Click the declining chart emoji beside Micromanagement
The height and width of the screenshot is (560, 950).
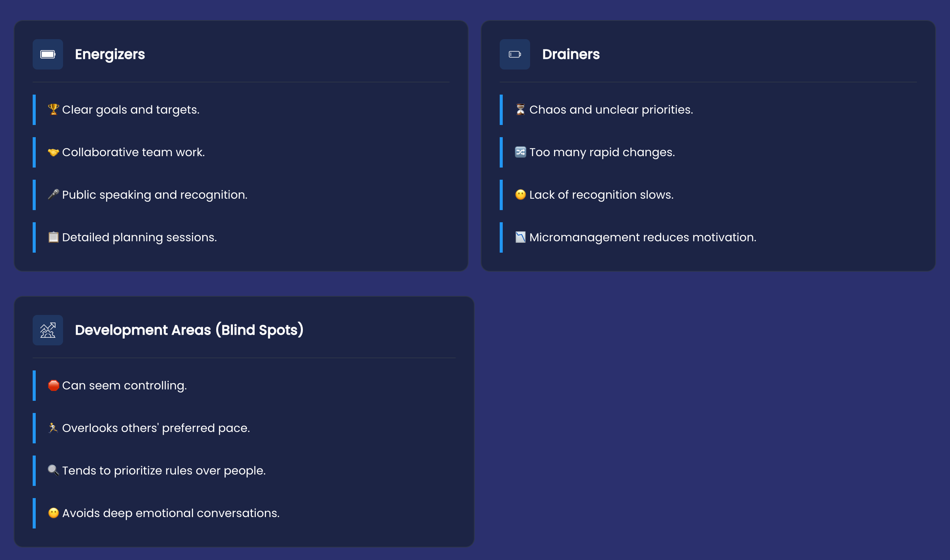520,237
